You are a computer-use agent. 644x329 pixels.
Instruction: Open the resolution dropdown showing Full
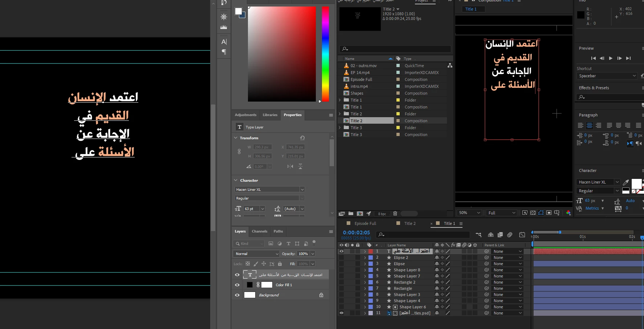(x=502, y=213)
